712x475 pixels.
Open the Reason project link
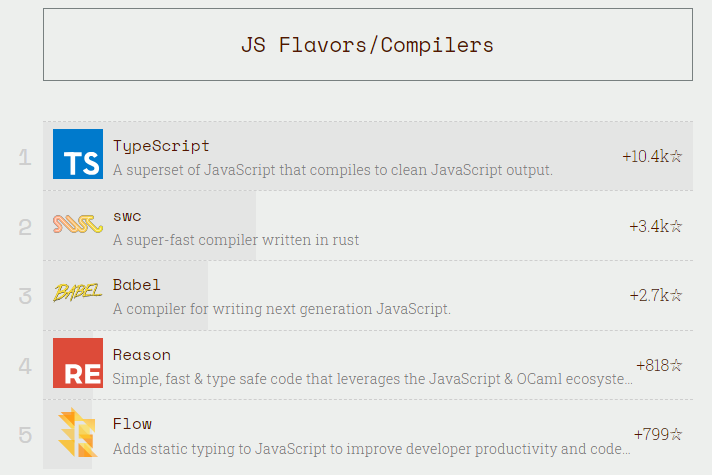pos(141,355)
